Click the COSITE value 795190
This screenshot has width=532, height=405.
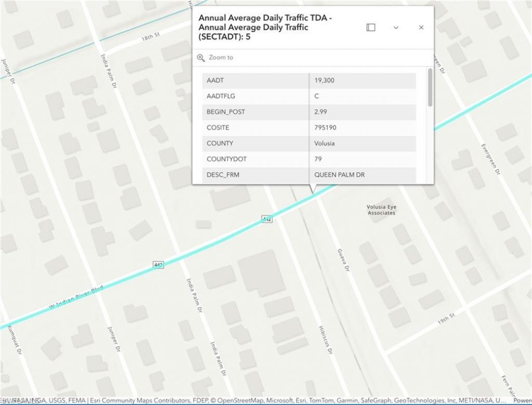point(363,128)
